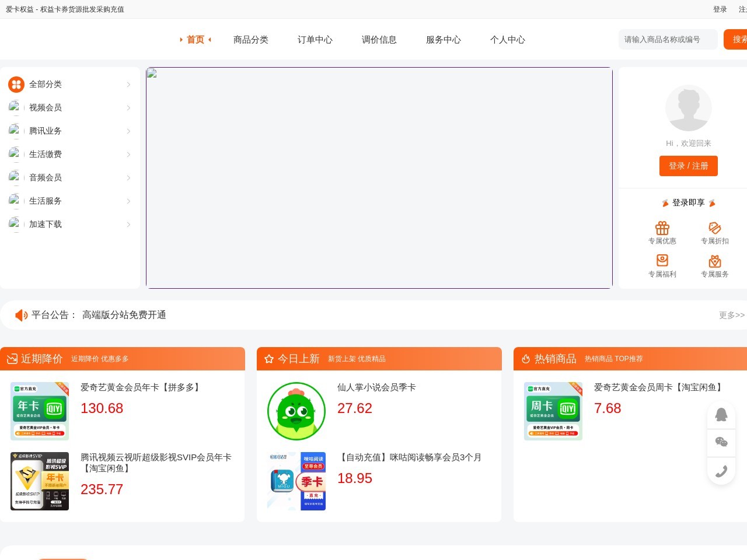Viewport: 747px width, 560px height.
Task: Expand 生活服务 chevron arrow
Action: [x=128, y=201]
